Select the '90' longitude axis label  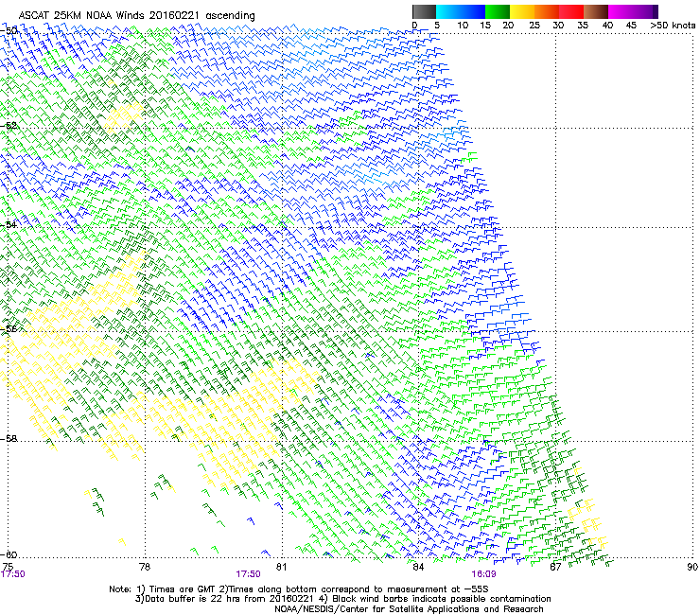pyautogui.click(x=692, y=567)
